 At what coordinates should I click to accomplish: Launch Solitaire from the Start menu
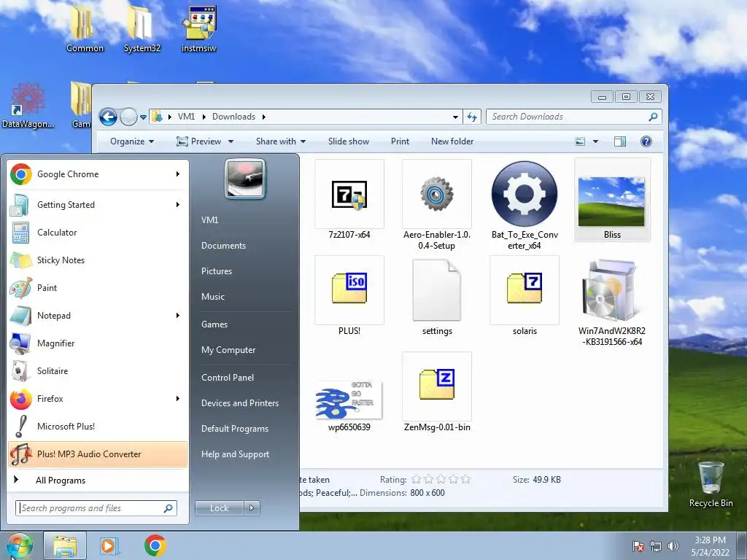98,370
